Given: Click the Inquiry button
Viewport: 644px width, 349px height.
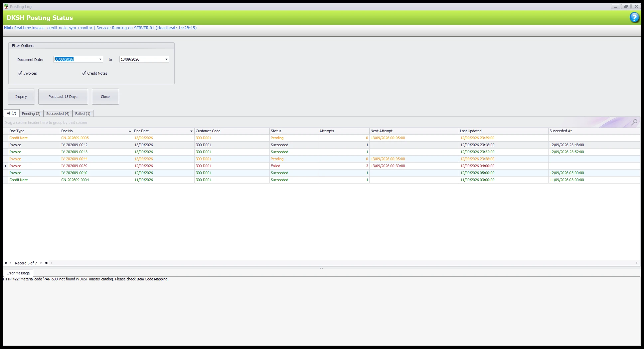Looking at the screenshot, I should (x=21, y=97).
